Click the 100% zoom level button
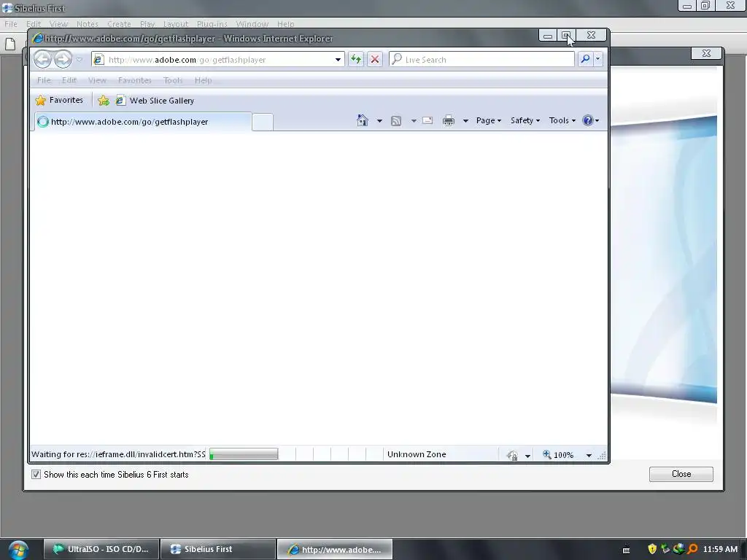The image size is (747, 560). (558, 455)
